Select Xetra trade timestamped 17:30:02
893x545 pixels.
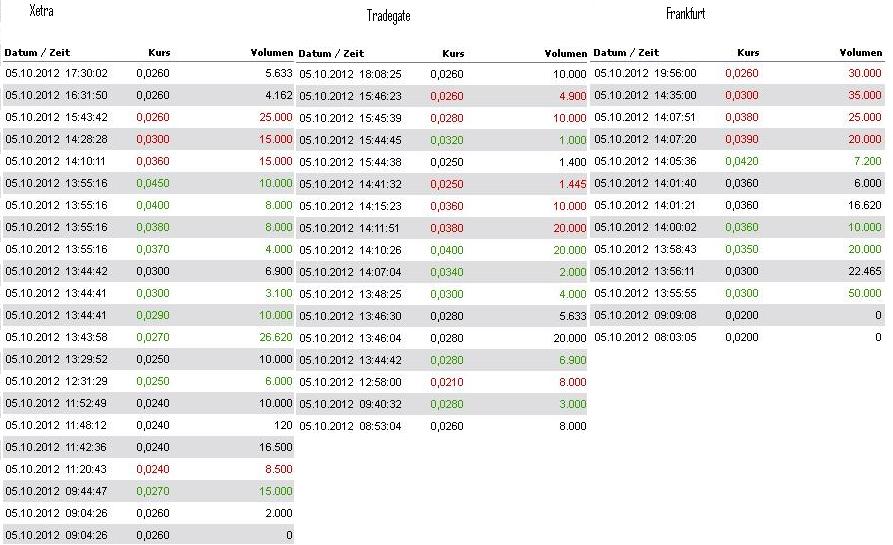pos(56,73)
